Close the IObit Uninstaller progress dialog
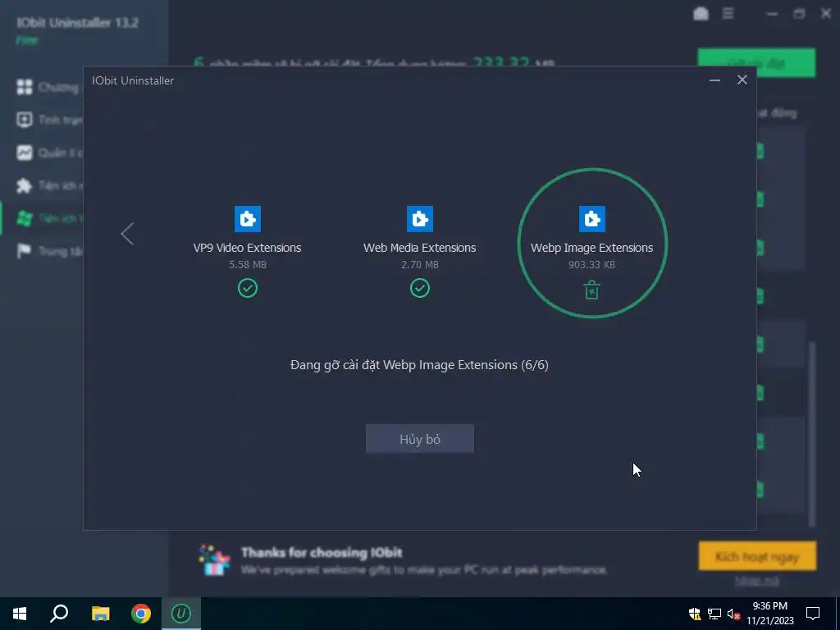840x630 pixels. [742, 80]
